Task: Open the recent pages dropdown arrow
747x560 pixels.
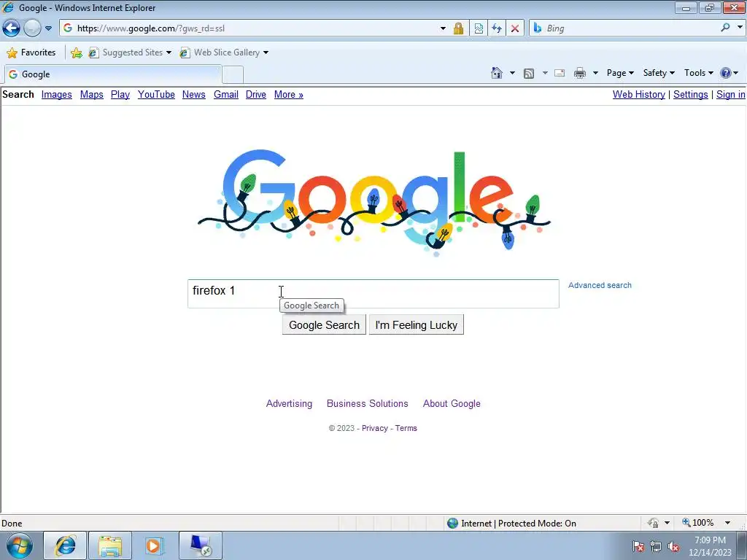Action: [48, 28]
